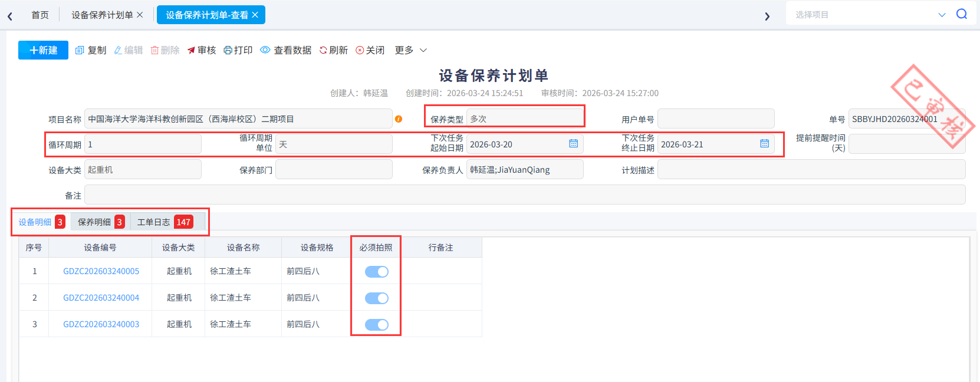The width and height of the screenshot is (980, 382).
Task: Open equipment link GDZC202603240004
Action: coord(101,298)
